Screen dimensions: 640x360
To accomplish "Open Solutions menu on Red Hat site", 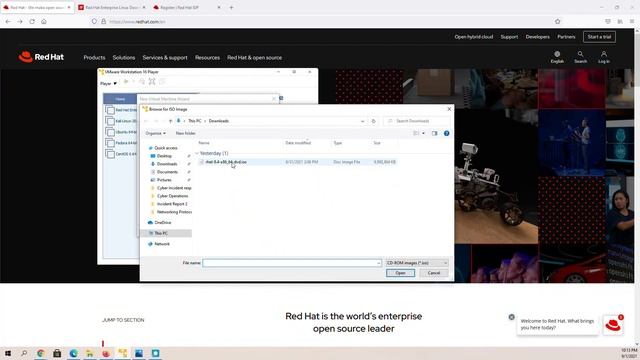I will (124, 58).
